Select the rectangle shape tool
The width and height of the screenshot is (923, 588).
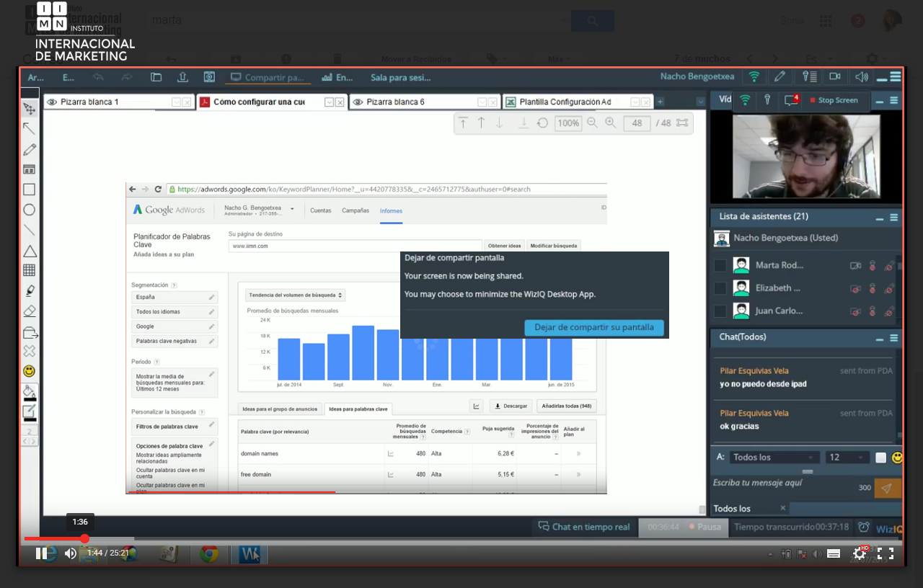(x=30, y=190)
